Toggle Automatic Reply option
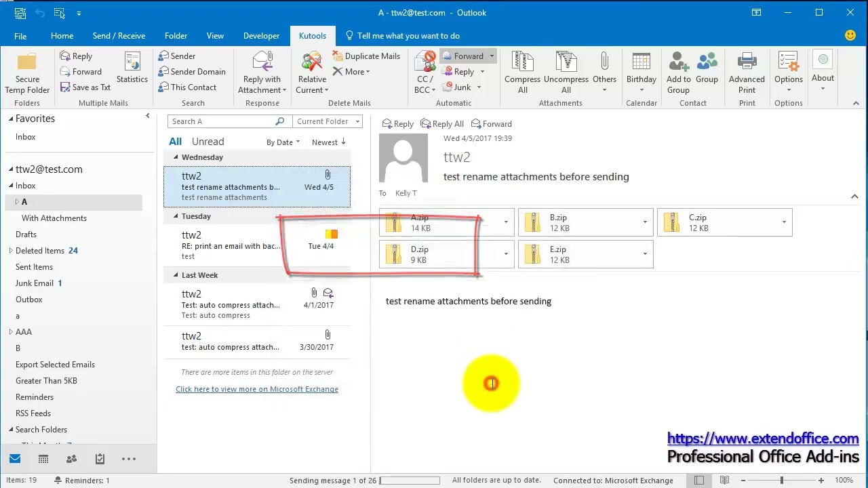The height and width of the screenshot is (488, 868). [x=464, y=72]
